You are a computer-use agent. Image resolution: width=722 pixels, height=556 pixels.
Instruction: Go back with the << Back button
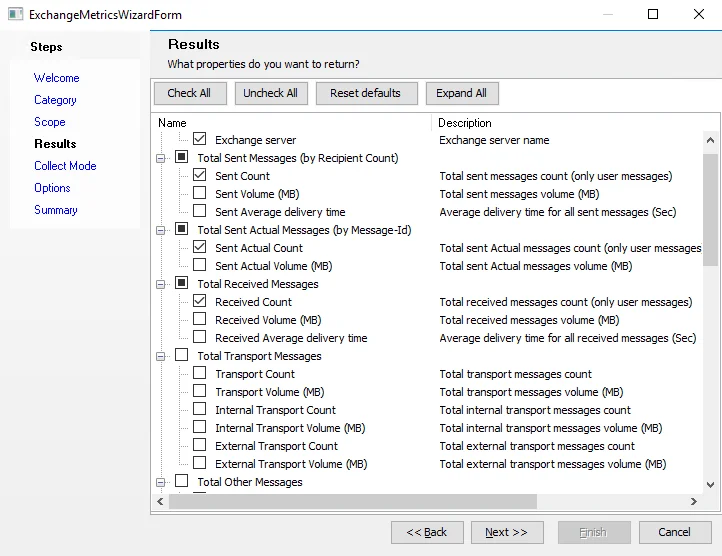pyautogui.click(x=427, y=533)
